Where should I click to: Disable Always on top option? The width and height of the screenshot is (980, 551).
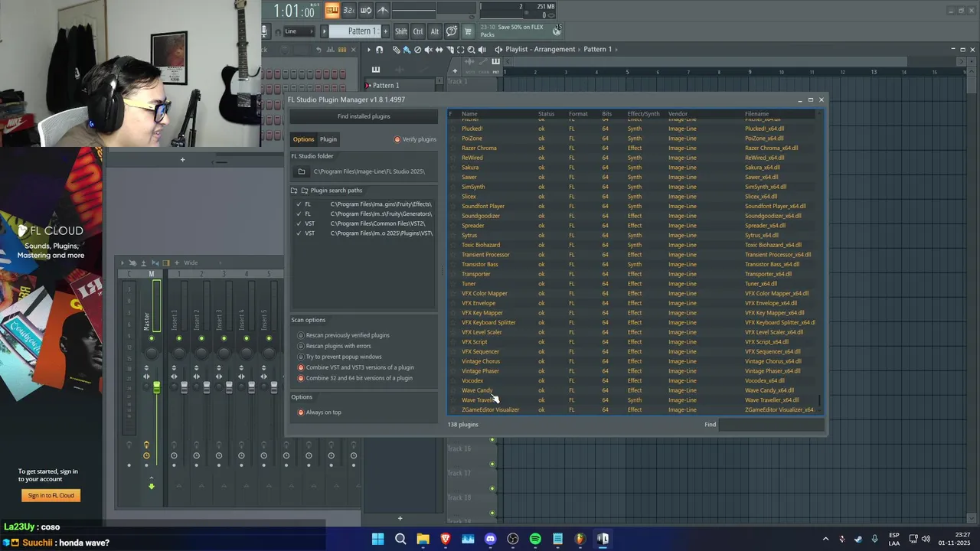(301, 412)
